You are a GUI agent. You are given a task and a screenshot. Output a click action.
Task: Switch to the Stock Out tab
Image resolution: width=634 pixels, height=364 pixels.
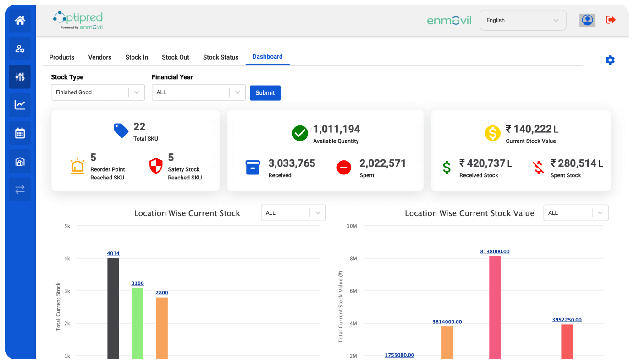click(176, 57)
